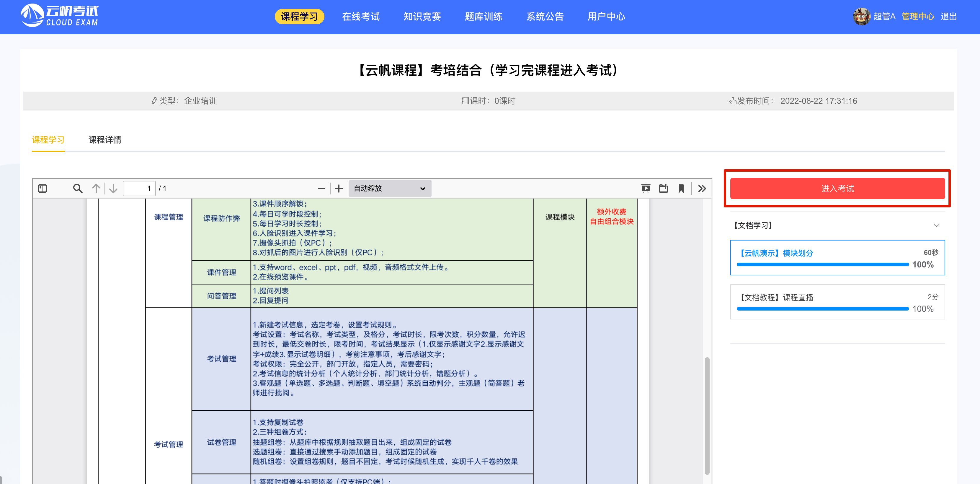980x484 pixels.
Task: Click the 超管A user avatar
Action: [861, 16]
